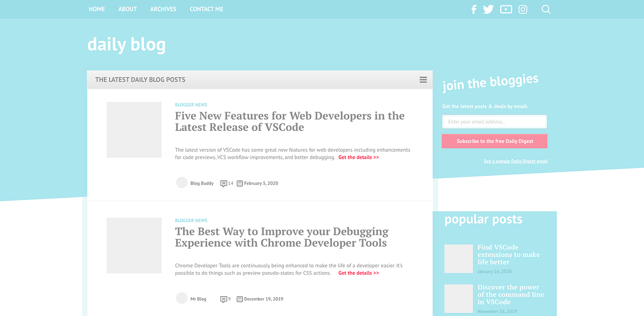This screenshot has width=644, height=316.
Task: Open the HOME menu item
Action: tap(97, 9)
